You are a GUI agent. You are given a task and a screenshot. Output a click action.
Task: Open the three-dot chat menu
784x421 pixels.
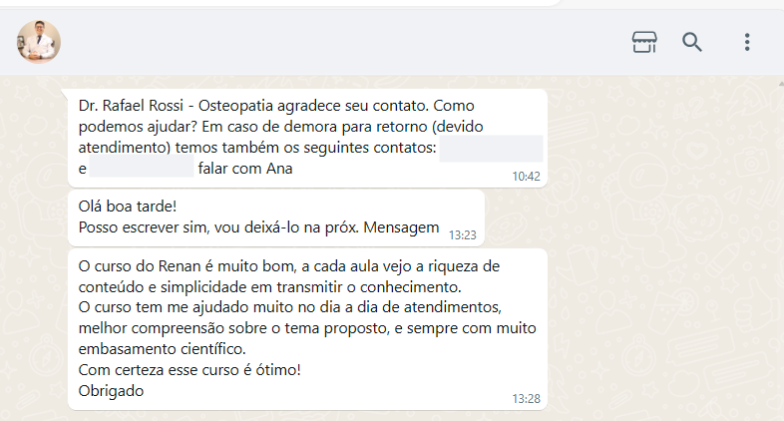pos(747,42)
